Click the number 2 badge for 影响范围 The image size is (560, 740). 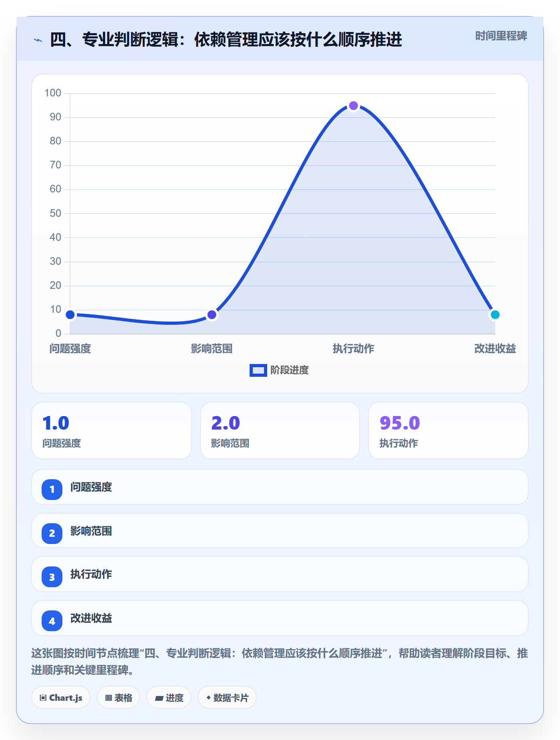click(x=52, y=533)
